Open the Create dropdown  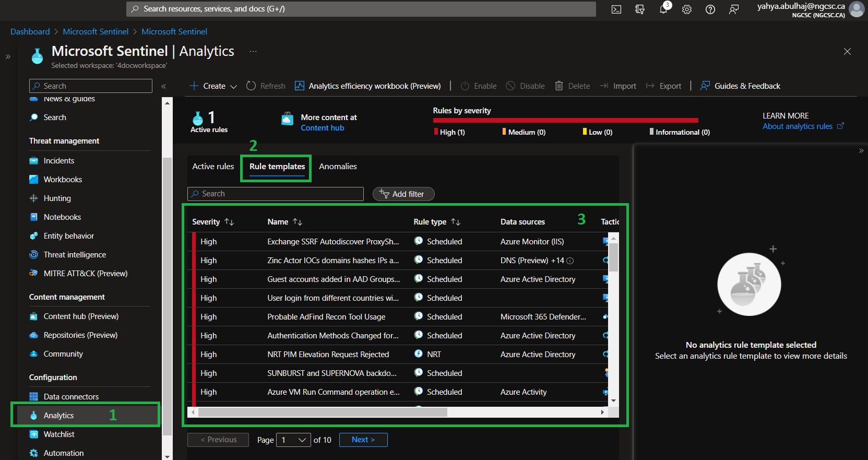(x=213, y=86)
